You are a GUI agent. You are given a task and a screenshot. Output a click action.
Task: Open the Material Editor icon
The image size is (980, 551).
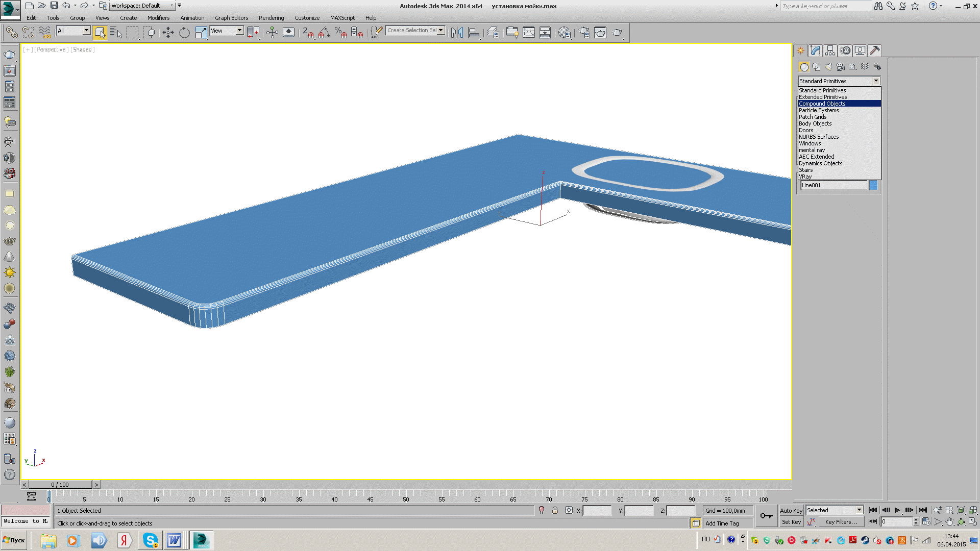pos(564,33)
